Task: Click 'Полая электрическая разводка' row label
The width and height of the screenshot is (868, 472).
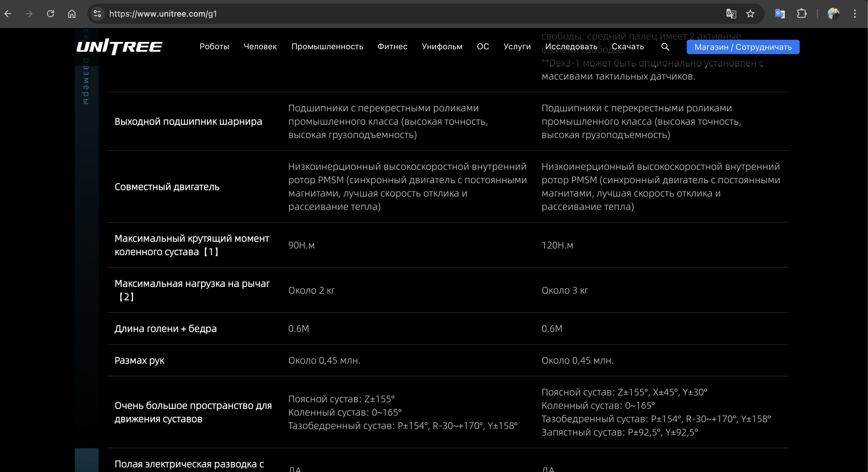Action: 189,464
